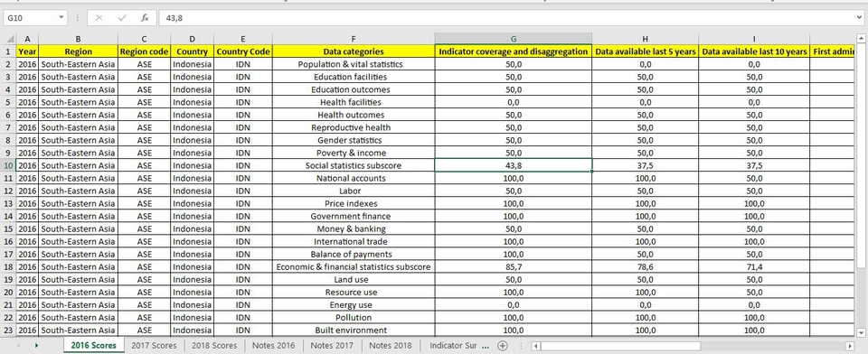Click the 'Health facilities' cell
This screenshot has height=354, width=868.
(354, 102)
